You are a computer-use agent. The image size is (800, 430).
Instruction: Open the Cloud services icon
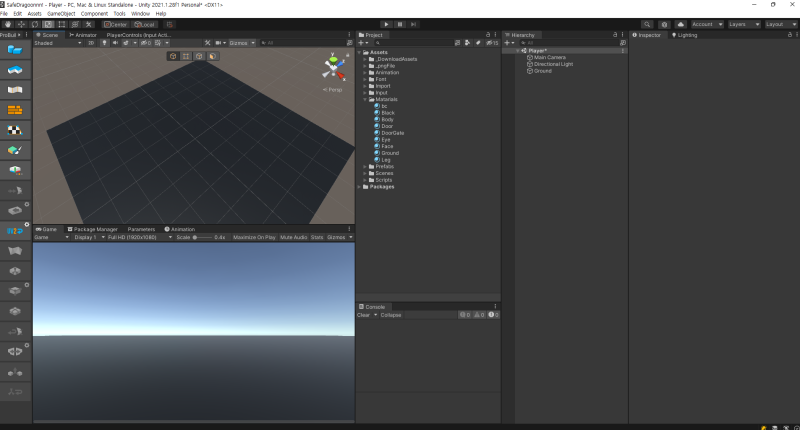[681, 24]
